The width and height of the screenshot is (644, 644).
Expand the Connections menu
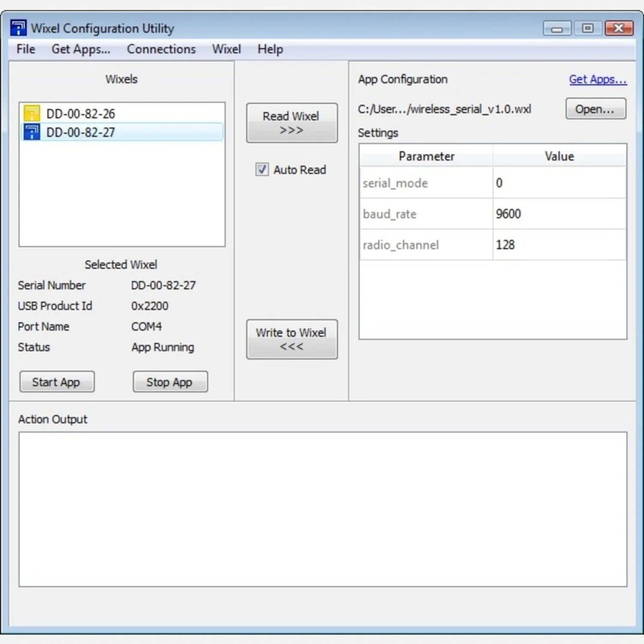[x=161, y=49]
